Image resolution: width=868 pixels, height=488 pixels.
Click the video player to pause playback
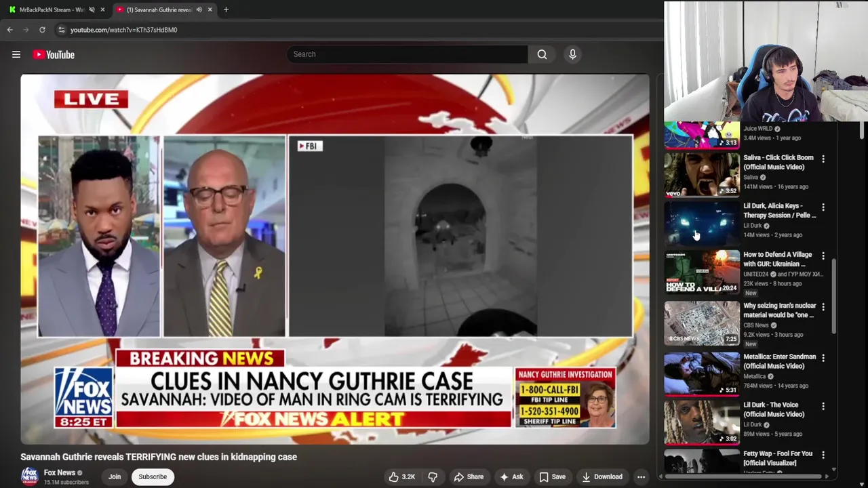[x=335, y=259]
